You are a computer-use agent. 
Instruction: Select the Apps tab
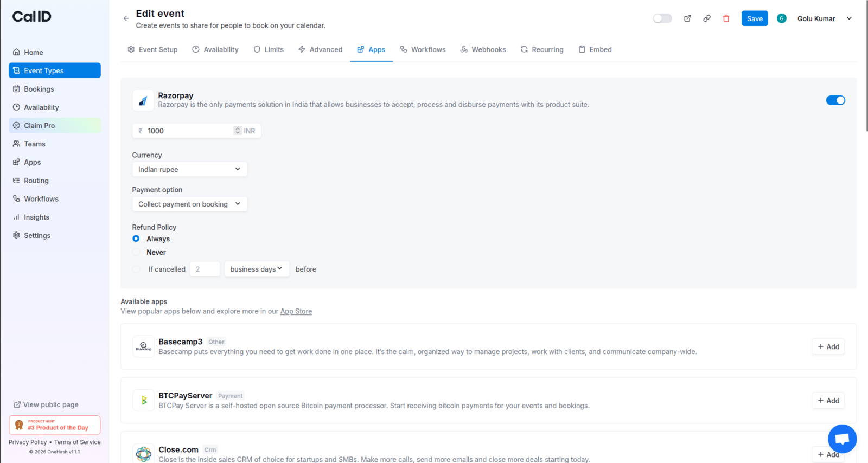[371, 49]
